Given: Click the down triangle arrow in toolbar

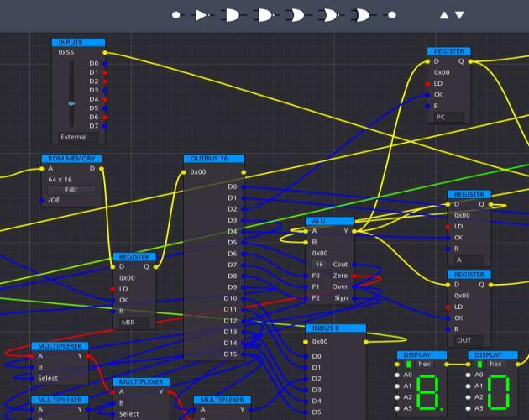Looking at the screenshot, I should pos(459,15).
